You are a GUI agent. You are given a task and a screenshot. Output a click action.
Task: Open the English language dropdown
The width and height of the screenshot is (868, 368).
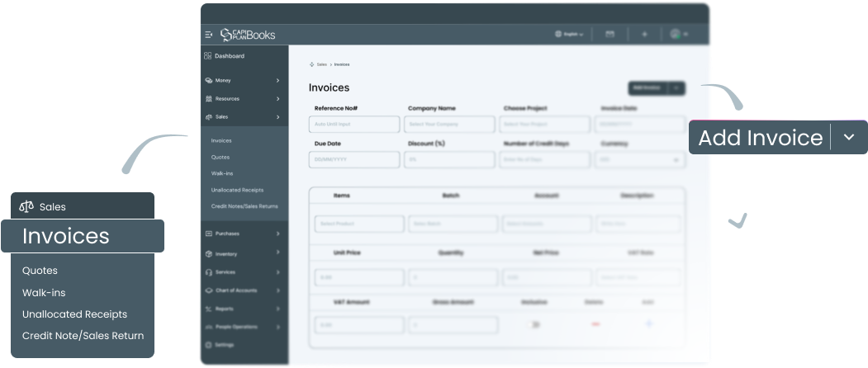(x=570, y=35)
